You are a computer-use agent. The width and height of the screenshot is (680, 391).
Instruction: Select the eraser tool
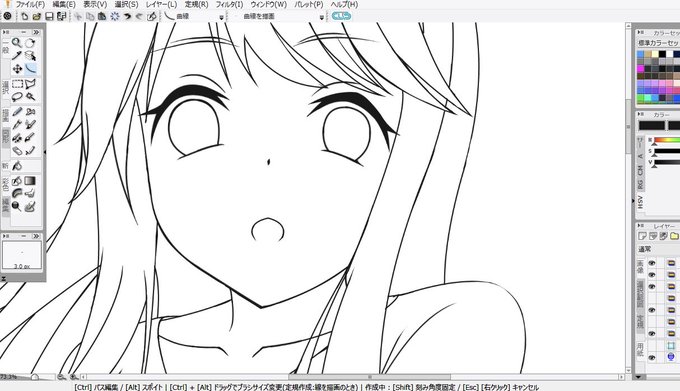click(17, 151)
